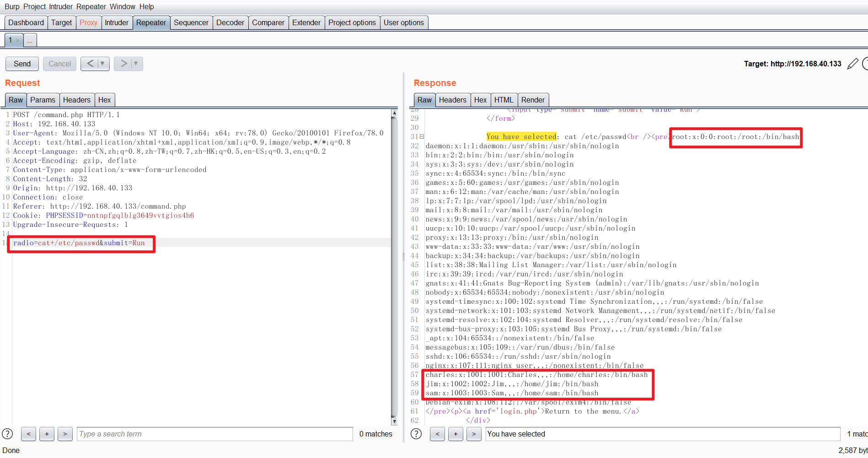The image size is (868, 458).
Task: Switch to the Dashboard tab
Action: point(26,23)
